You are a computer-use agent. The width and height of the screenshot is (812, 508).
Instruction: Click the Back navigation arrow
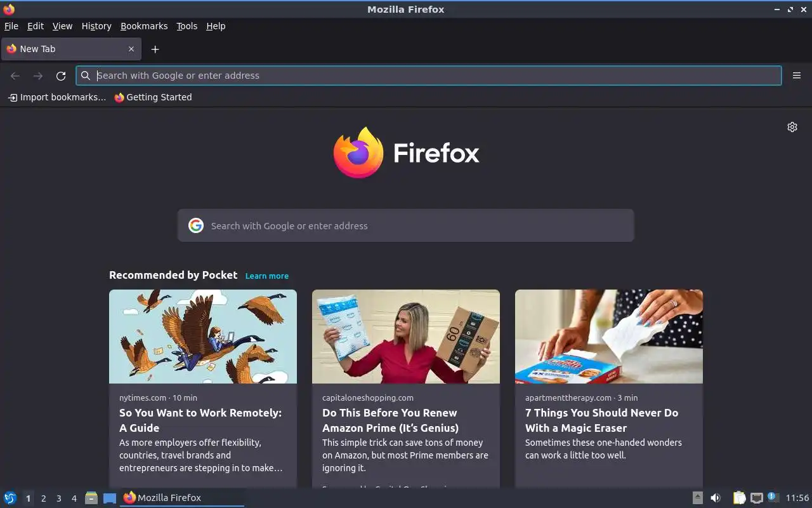[x=15, y=76]
